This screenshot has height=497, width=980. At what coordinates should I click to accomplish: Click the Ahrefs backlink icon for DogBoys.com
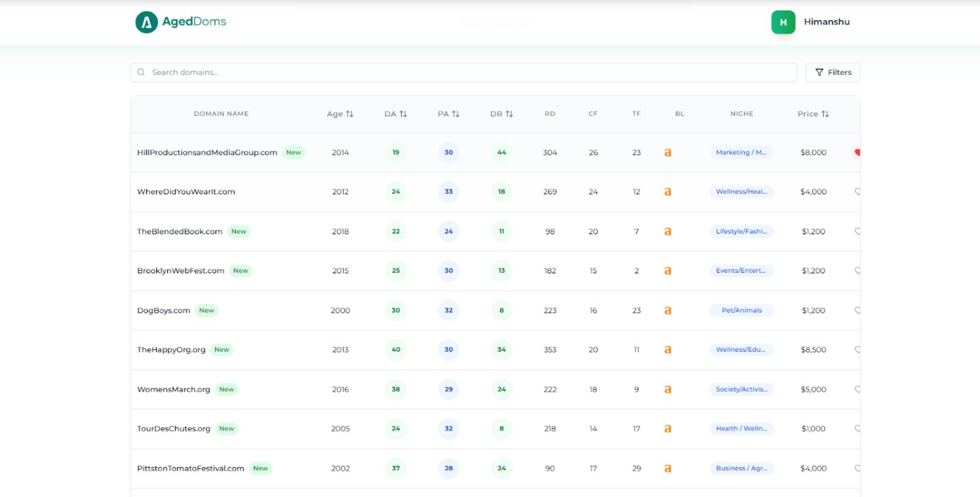tap(667, 310)
